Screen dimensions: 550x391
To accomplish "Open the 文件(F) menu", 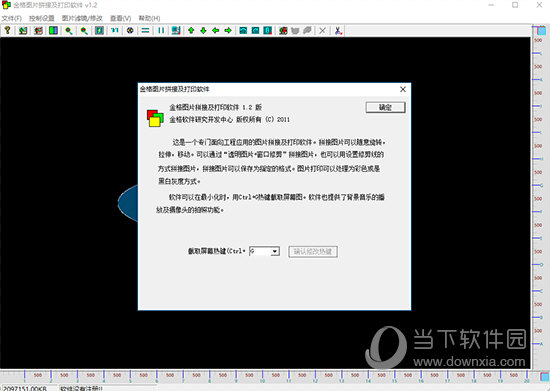I will pyautogui.click(x=12, y=18).
